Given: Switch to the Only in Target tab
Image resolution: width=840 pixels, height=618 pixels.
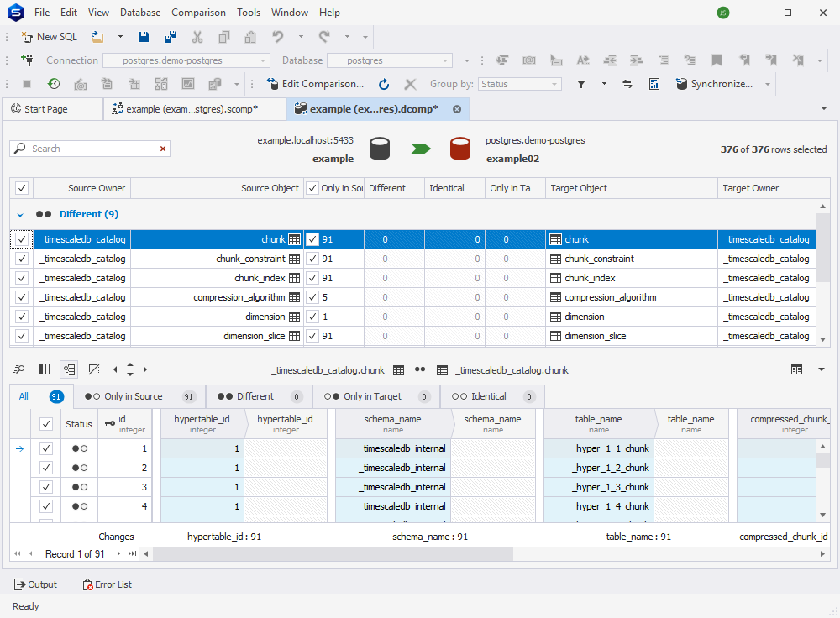Looking at the screenshot, I should pos(376,396).
